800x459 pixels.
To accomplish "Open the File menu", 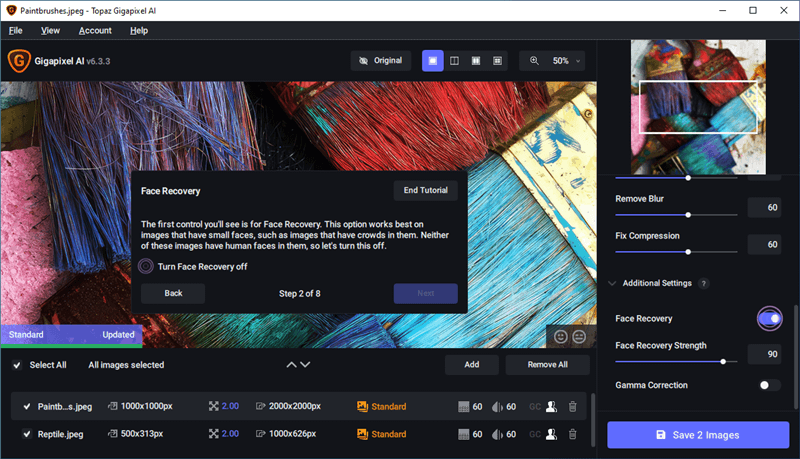I will [15, 31].
